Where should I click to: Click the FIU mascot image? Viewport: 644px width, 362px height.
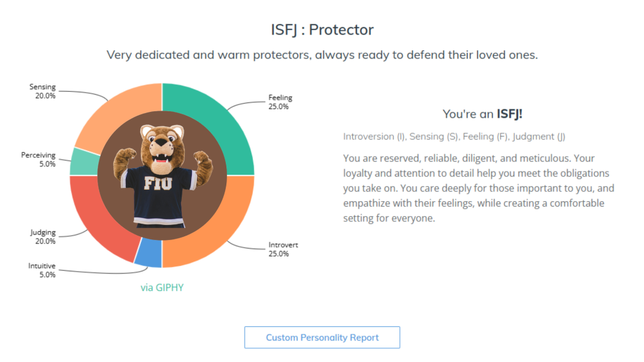(162, 176)
